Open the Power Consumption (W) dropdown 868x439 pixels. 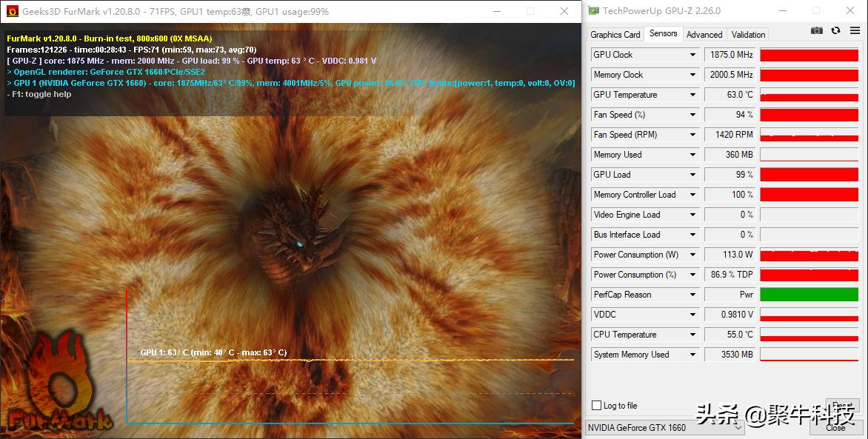692,255
